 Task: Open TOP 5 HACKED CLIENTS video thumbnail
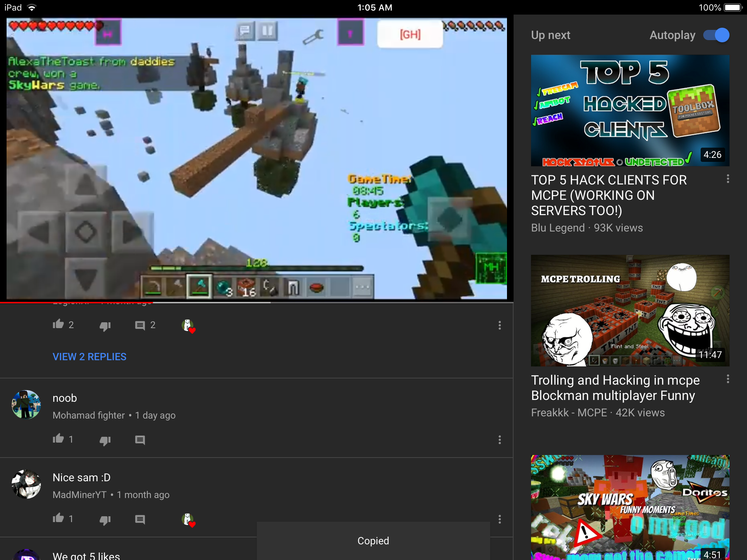tap(630, 110)
